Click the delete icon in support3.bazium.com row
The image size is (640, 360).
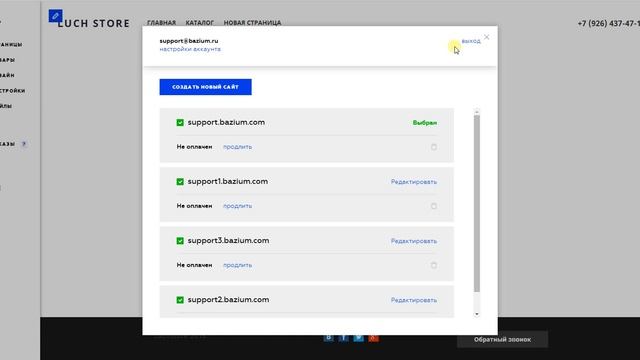pyautogui.click(x=434, y=265)
